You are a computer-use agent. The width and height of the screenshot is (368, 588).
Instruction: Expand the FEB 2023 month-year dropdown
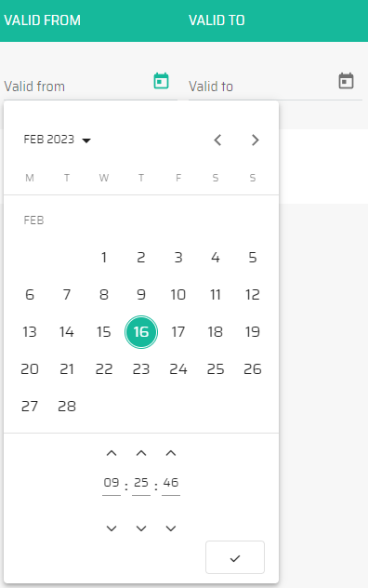pos(58,140)
